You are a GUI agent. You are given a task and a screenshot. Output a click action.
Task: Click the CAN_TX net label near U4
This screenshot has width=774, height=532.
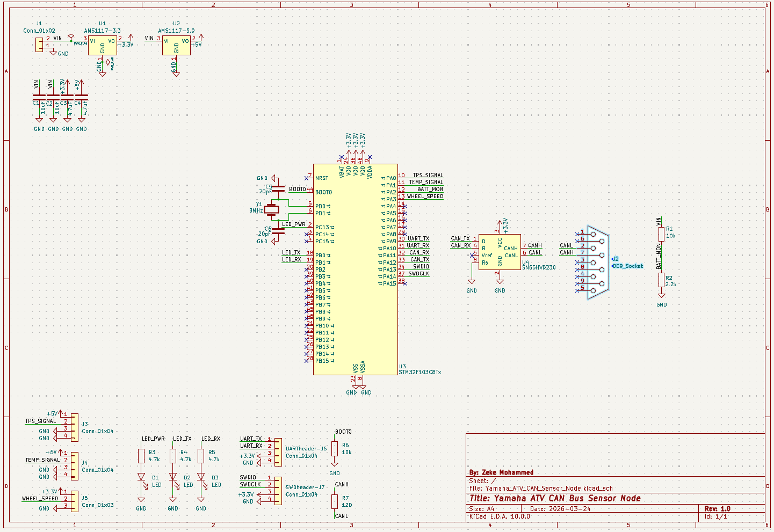460,237
